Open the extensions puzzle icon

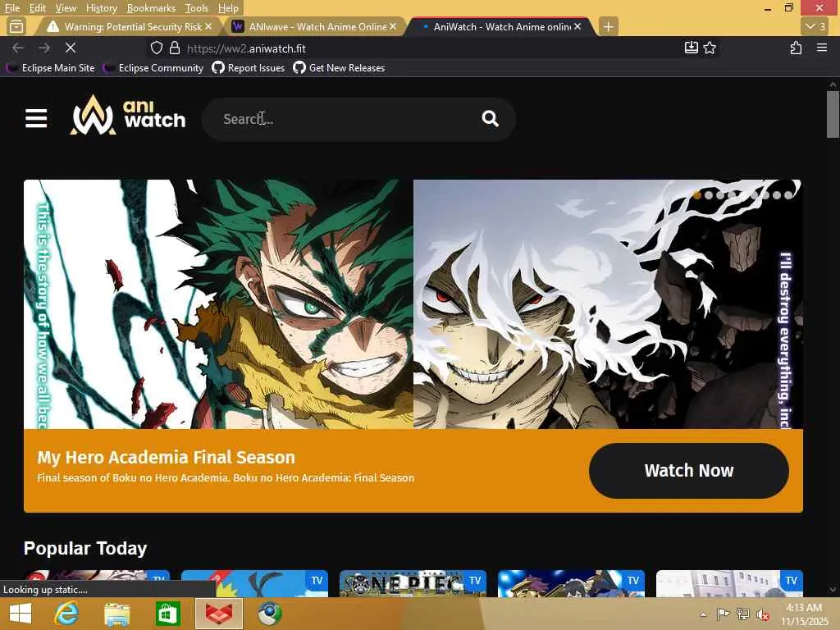pyautogui.click(x=796, y=48)
